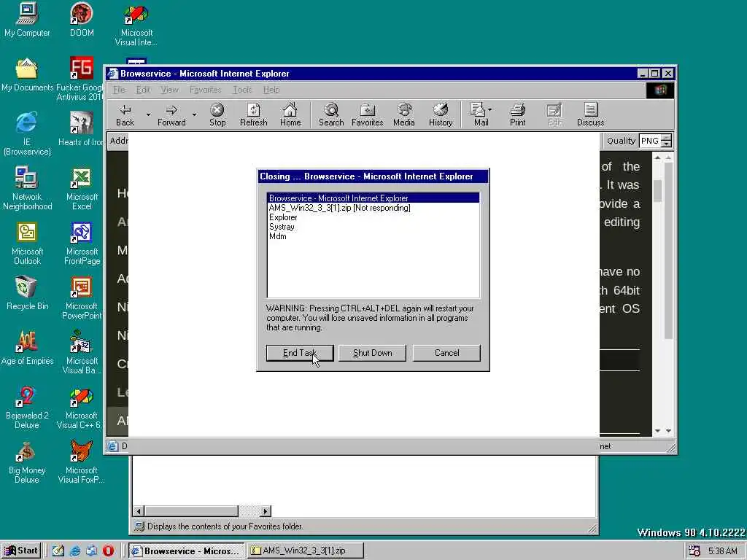Image resolution: width=747 pixels, height=560 pixels.
Task: Expand the Forward button history dropdown arrow
Action: 194,114
